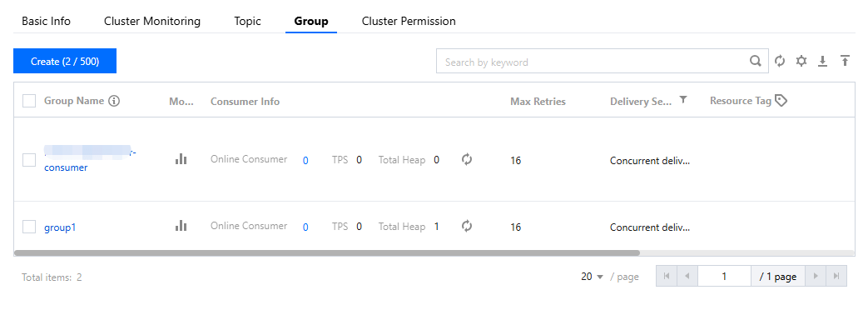Open monitoring chart icon for consumer group

click(x=181, y=159)
